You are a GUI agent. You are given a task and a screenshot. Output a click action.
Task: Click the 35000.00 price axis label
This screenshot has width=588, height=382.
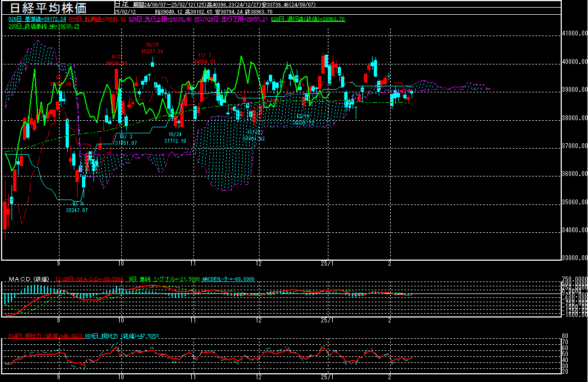[x=575, y=202]
